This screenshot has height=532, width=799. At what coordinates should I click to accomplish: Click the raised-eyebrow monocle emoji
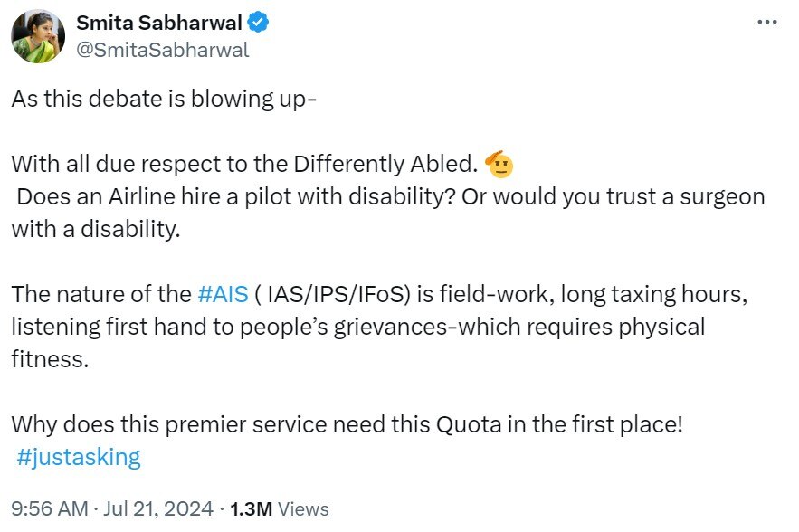click(x=502, y=164)
